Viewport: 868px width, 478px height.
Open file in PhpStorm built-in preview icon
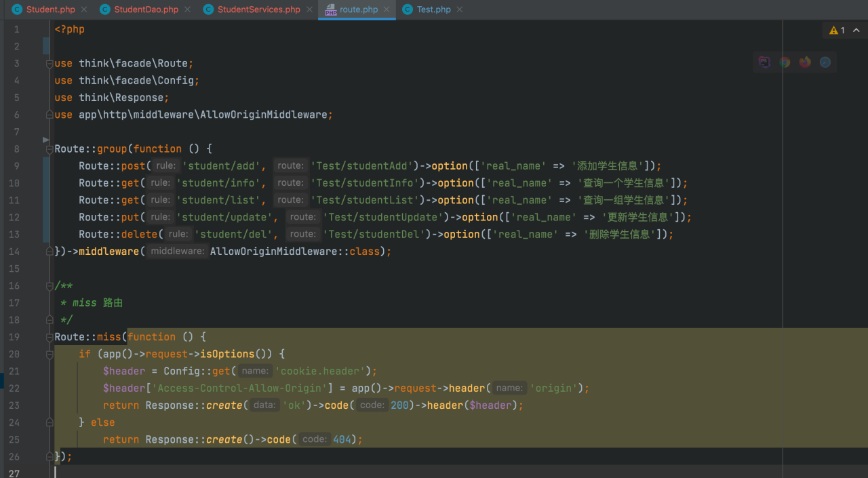pyautogui.click(x=764, y=62)
